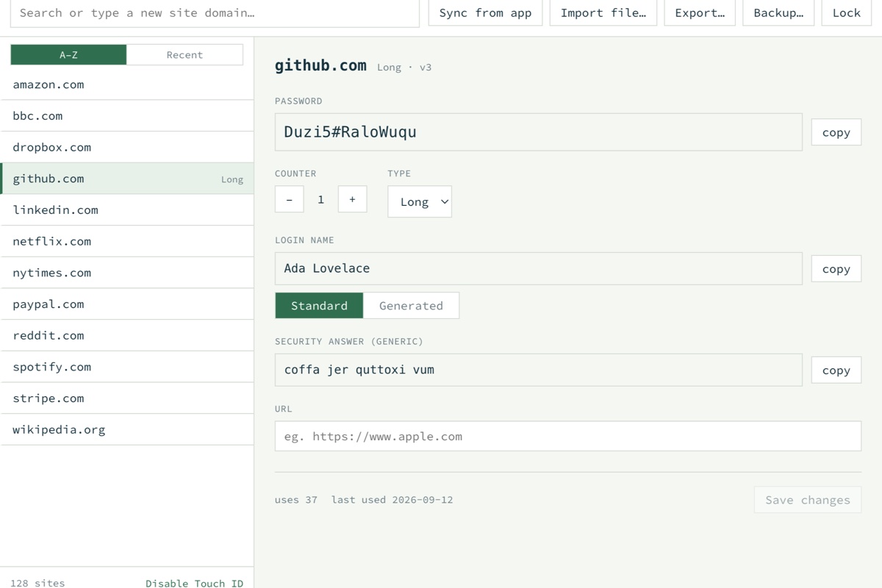This screenshot has width=882, height=588.
Task: Click the 'uses 37' text
Action: (296, 500)
